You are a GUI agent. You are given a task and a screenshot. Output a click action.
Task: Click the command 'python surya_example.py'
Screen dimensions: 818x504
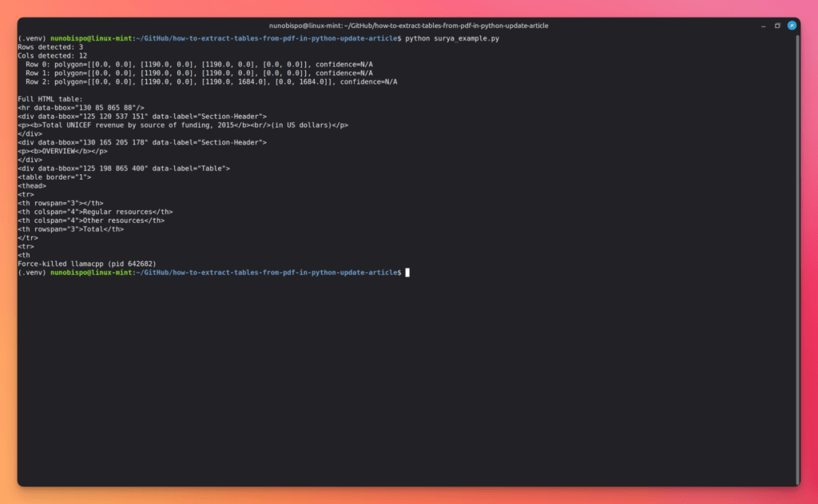pos(452,38)
